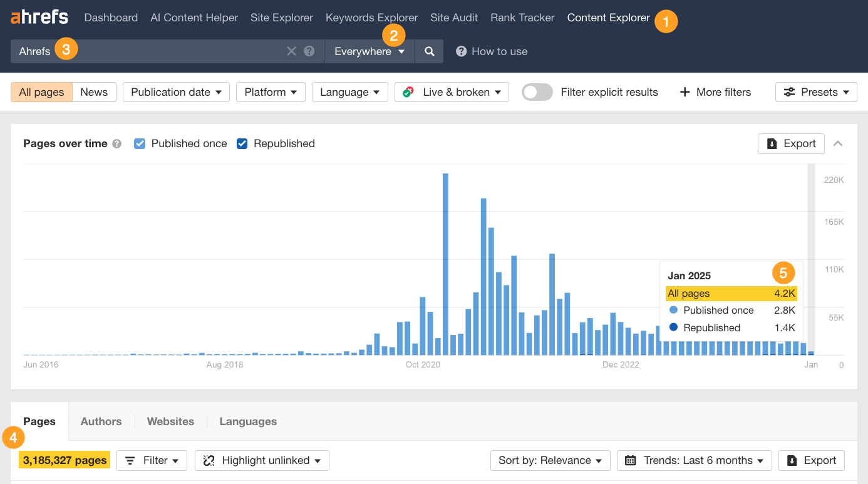
Task: Switch to the Authors tab
Action: point(101,421)
